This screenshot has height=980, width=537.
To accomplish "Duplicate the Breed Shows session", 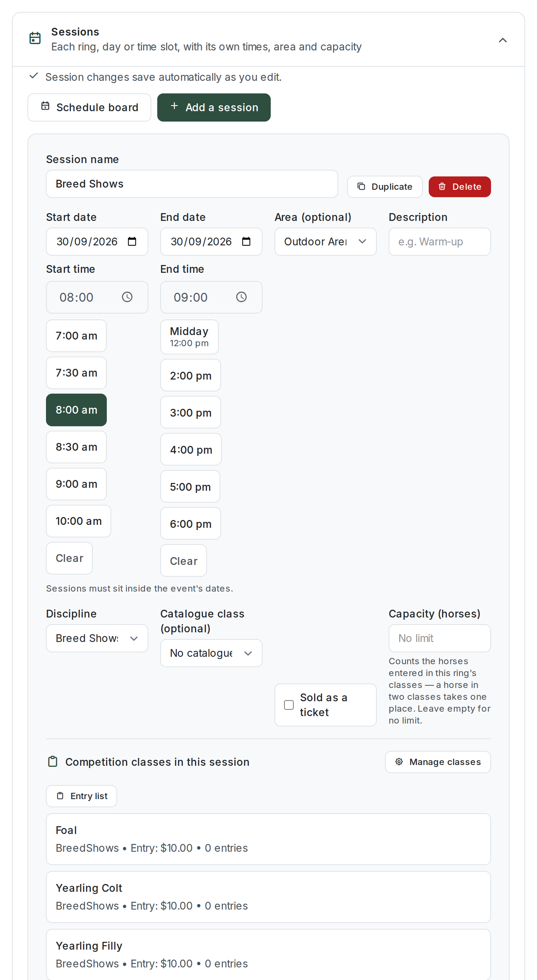I will click(384, 186).
